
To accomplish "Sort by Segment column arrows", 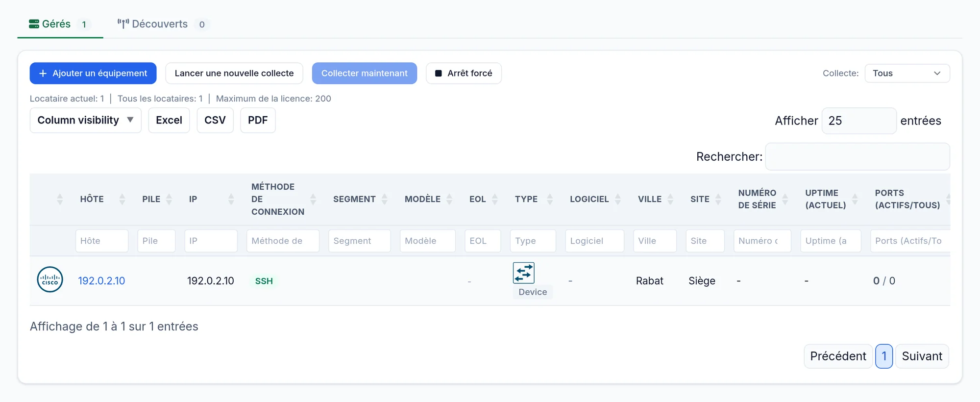I will click(385, 199).
